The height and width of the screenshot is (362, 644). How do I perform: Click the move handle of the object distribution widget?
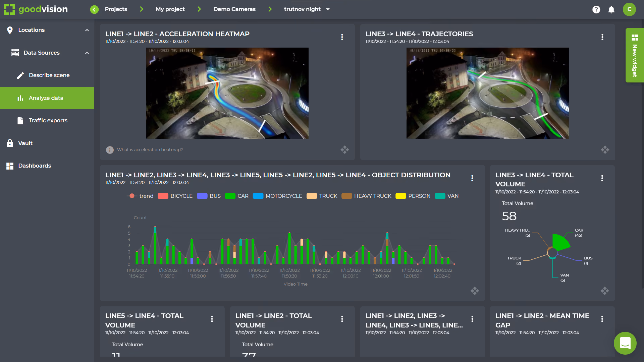(475, 291)
